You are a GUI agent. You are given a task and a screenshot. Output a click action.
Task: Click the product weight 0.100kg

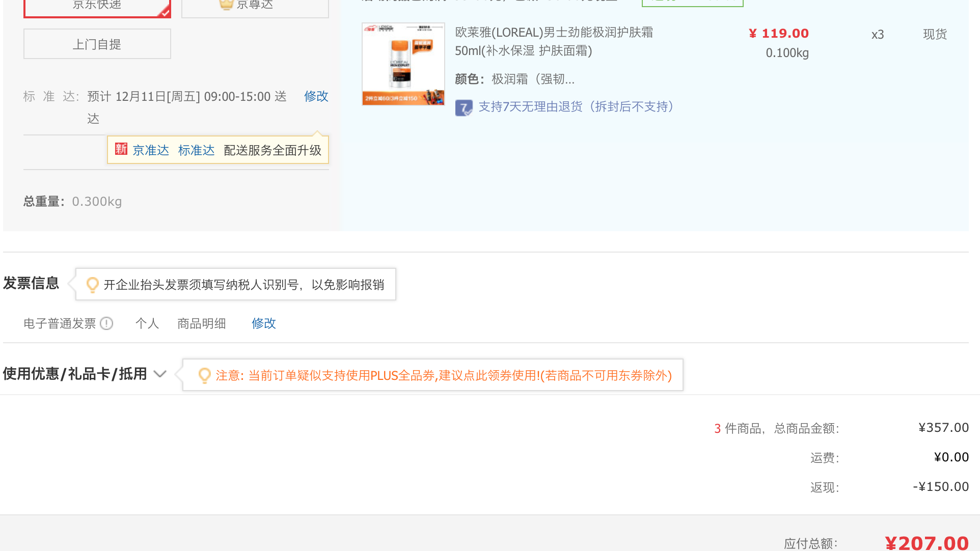pos(787,53)
